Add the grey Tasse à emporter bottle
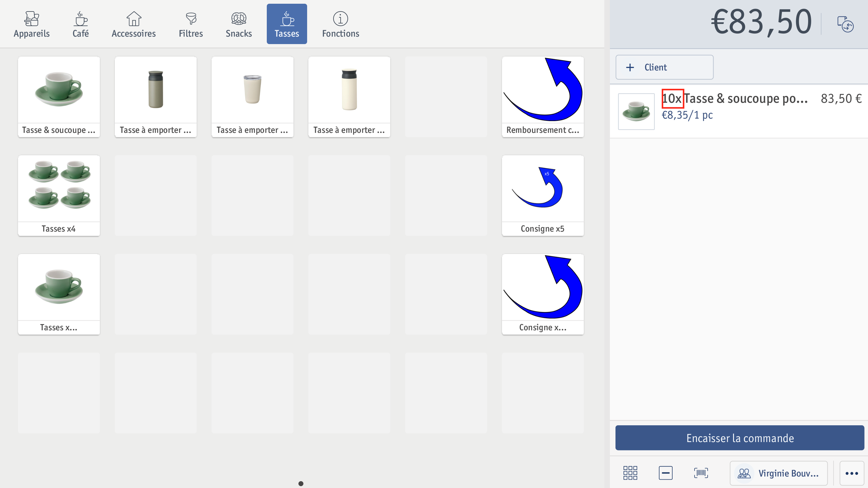This screenshot has height=488, width=868. pyautogui.click(x=156, y=97)
